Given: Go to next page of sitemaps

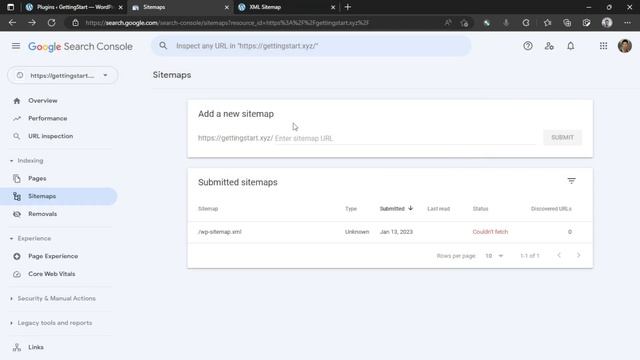Looking at the screenshot, I should (x=578, y=256).
